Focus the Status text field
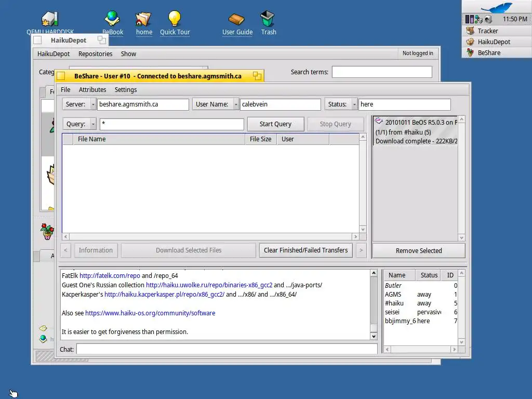The height and width of the screenshot is (399, 532). [x=404, y=104]
